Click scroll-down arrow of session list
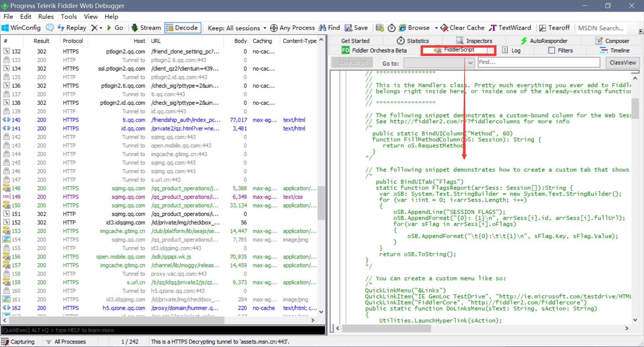Image resolution: width=644 pixels, height=347 pixels. (321, 312)
